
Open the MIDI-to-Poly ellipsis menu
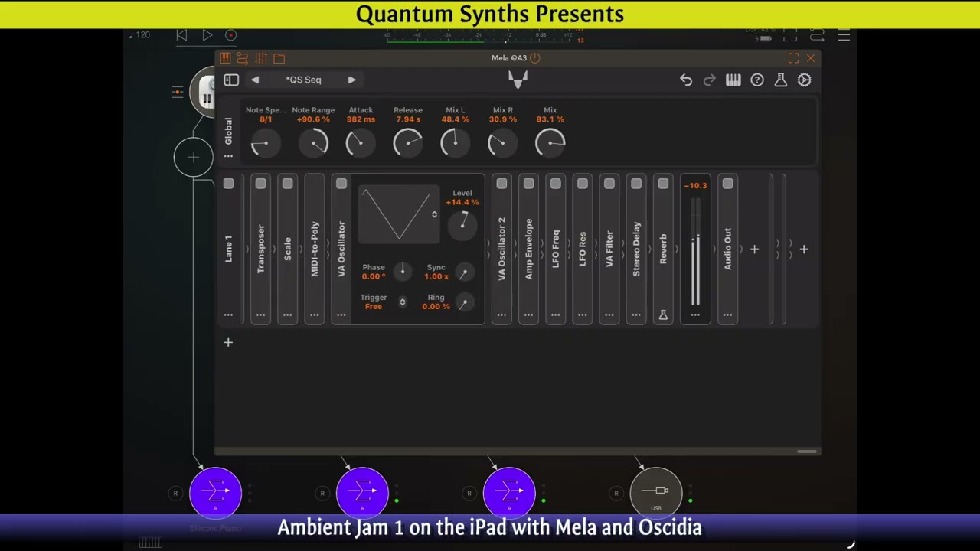click(315, 315)
